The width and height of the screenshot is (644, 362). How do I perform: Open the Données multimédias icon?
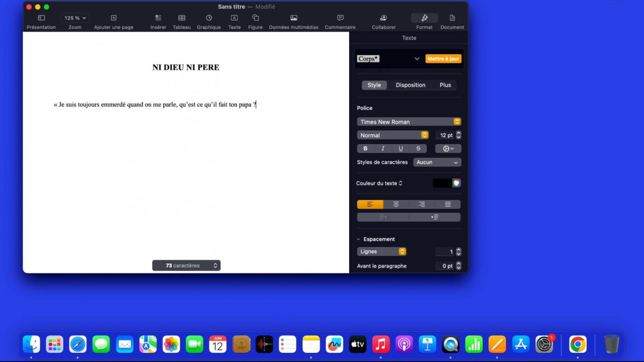click(293, 18)
